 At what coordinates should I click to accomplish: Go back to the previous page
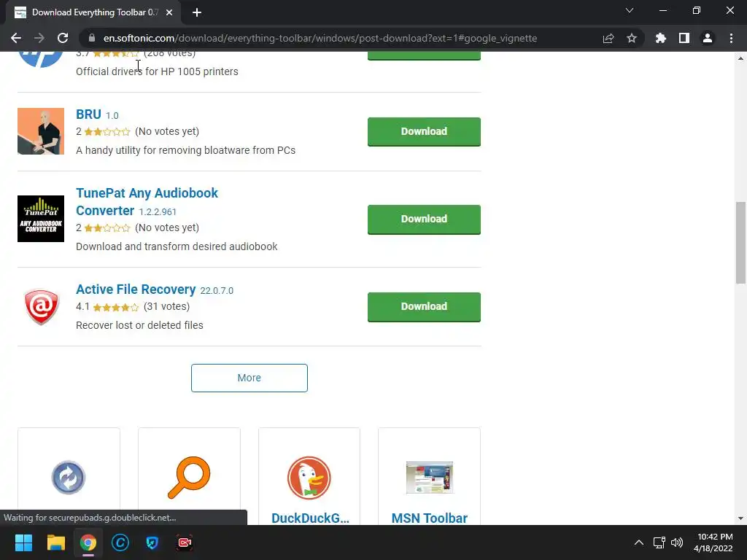[16, 38]
